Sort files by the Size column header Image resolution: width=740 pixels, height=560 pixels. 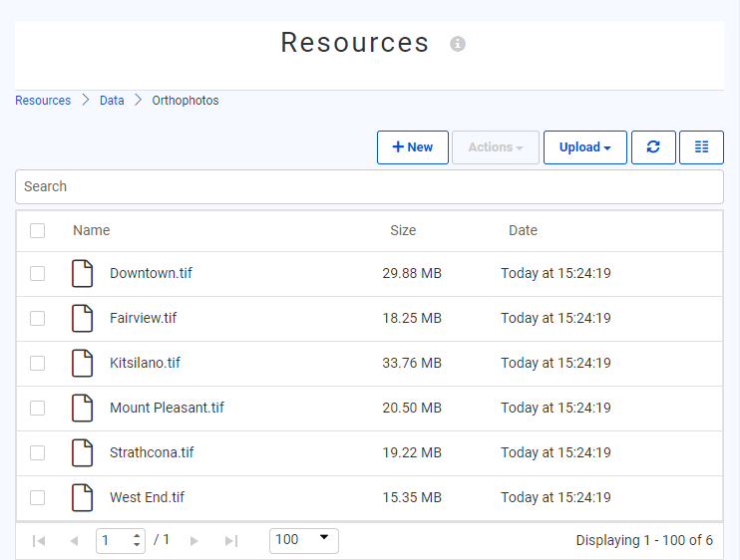pos(403,231)
